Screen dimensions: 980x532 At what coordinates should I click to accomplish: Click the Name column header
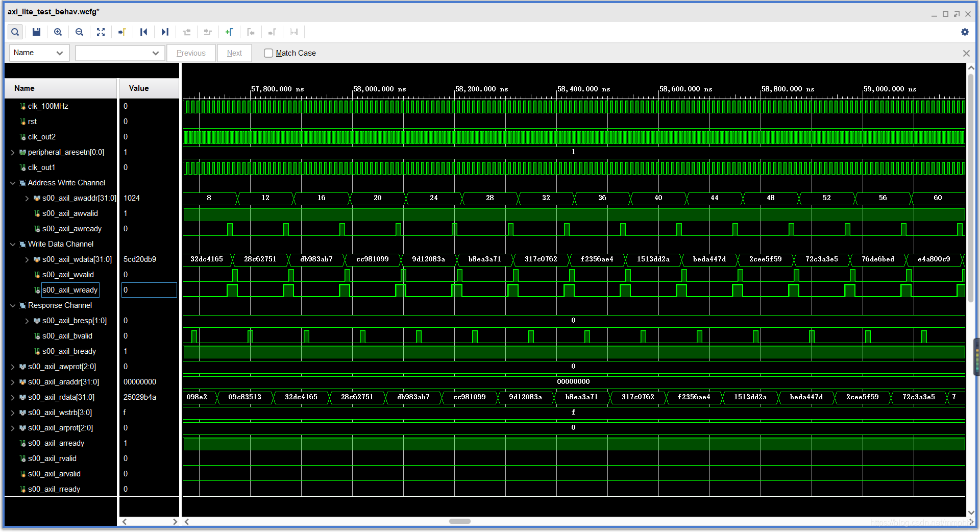(x=61, y=88)
